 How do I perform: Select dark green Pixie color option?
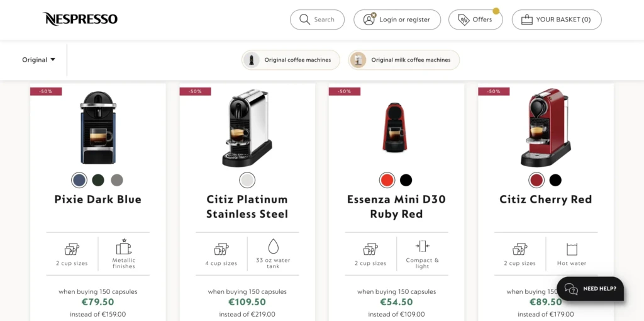click(98, 181)
